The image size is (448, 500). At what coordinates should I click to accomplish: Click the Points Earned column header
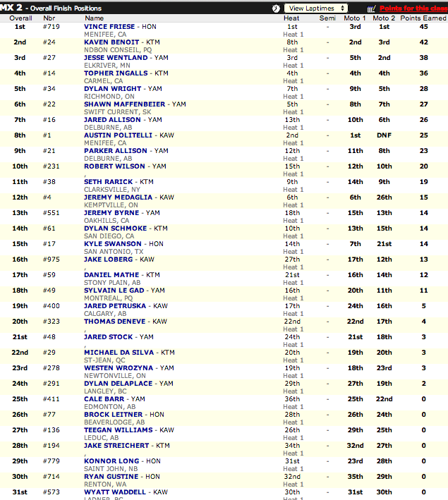[x=423, y=18]
